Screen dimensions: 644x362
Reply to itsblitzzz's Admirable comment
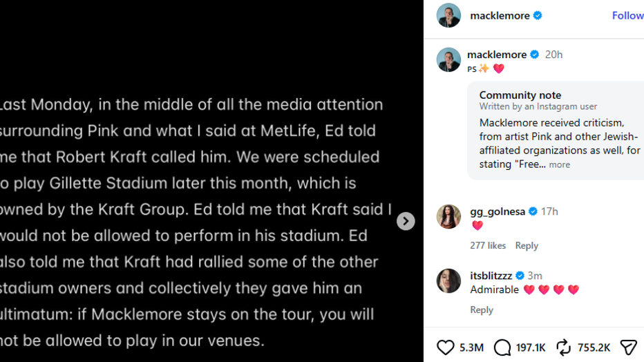tap(482, 310)
